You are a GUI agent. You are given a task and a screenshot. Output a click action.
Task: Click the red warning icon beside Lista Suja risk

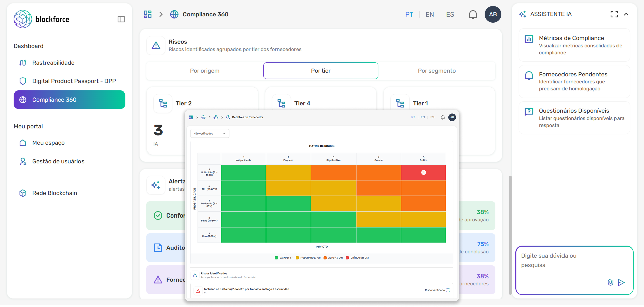(x=198, y=291)
